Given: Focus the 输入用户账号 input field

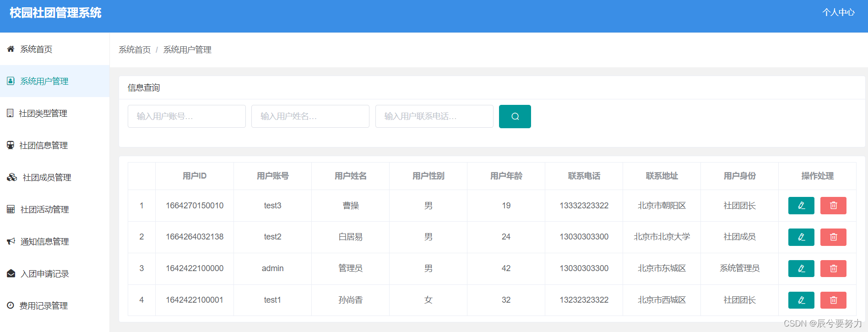Looking at the screenshot, I should tap(187, 116).
